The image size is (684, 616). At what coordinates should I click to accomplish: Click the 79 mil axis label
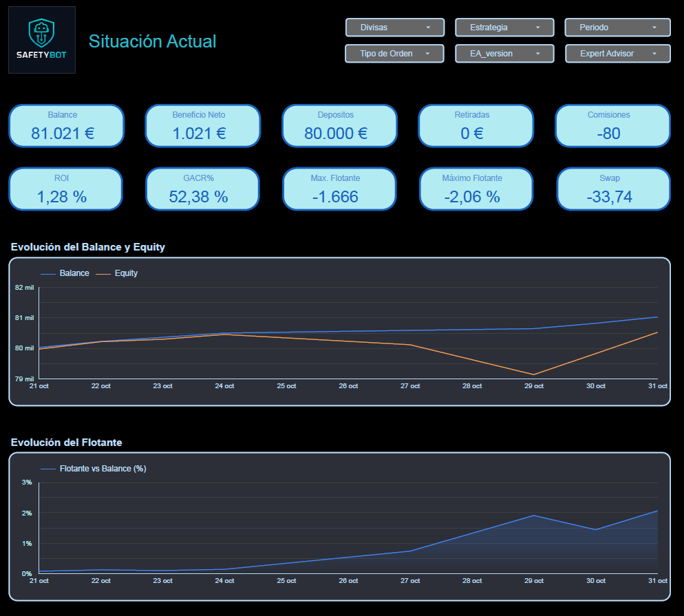point(25,379)
